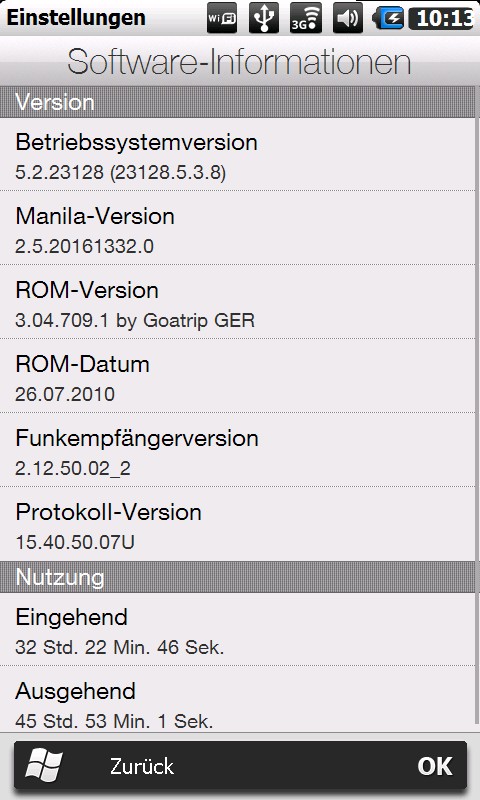Select the ROM-Datum entry
The height and width of the screenshot is (800, 480).
point(238,376)
